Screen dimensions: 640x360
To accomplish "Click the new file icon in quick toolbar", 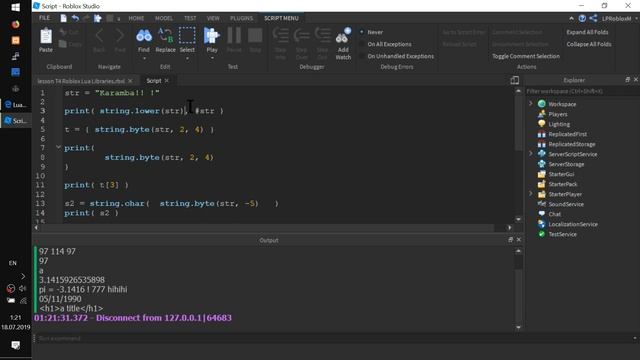I will (x=64, y=18).
